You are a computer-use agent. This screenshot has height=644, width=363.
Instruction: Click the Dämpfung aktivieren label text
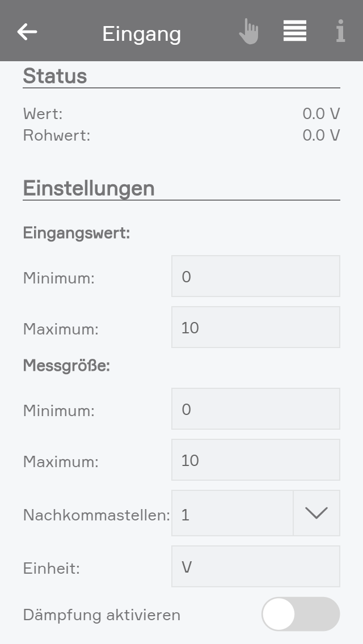click(x=102, y=615)
